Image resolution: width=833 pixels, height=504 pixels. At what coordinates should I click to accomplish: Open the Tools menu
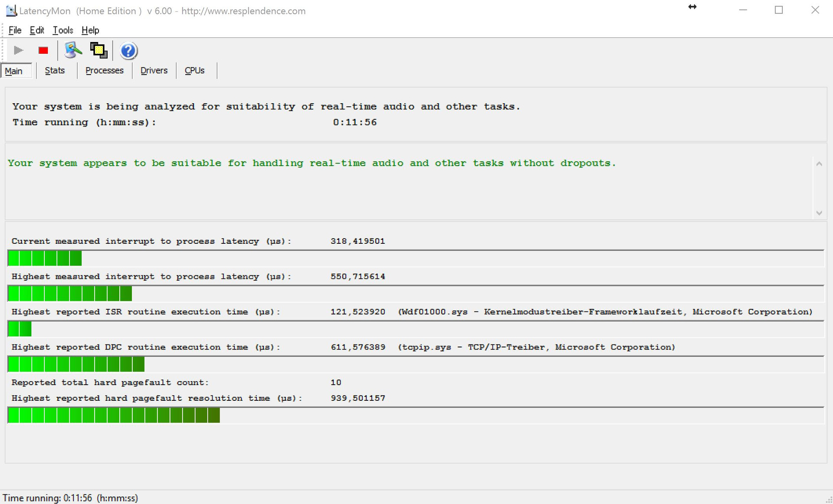(63, 30)
